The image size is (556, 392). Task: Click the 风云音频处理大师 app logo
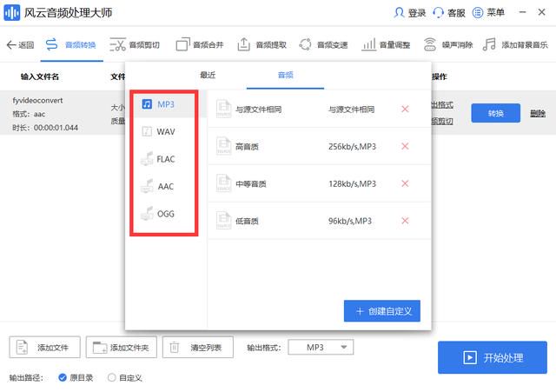tap(11, 12)
